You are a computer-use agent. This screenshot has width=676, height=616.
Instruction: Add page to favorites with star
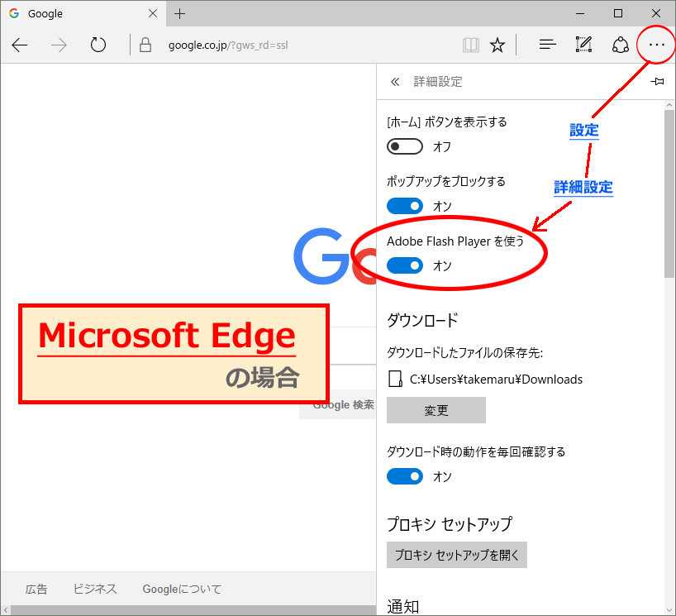click(x=497, y=45)
